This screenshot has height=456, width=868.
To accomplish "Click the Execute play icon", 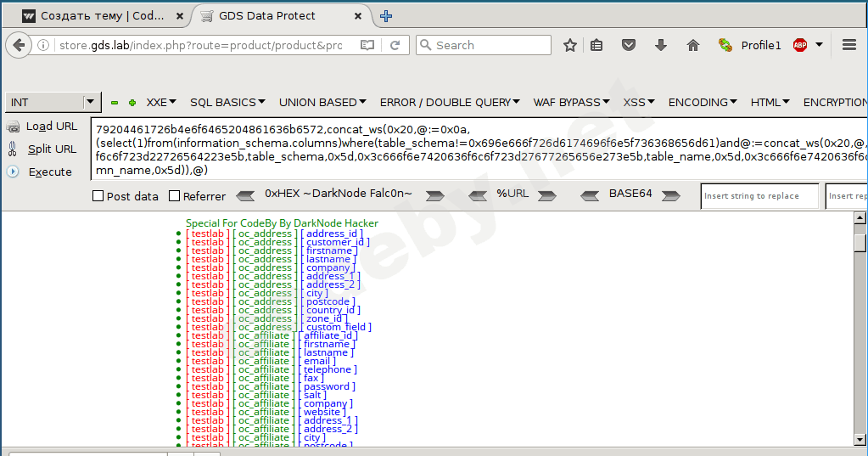I will click(x=13, y=172).
